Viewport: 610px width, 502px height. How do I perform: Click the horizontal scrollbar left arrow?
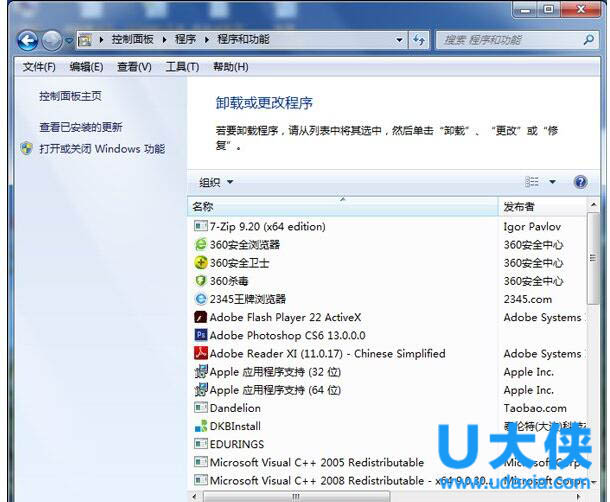[x=195, y=496]
